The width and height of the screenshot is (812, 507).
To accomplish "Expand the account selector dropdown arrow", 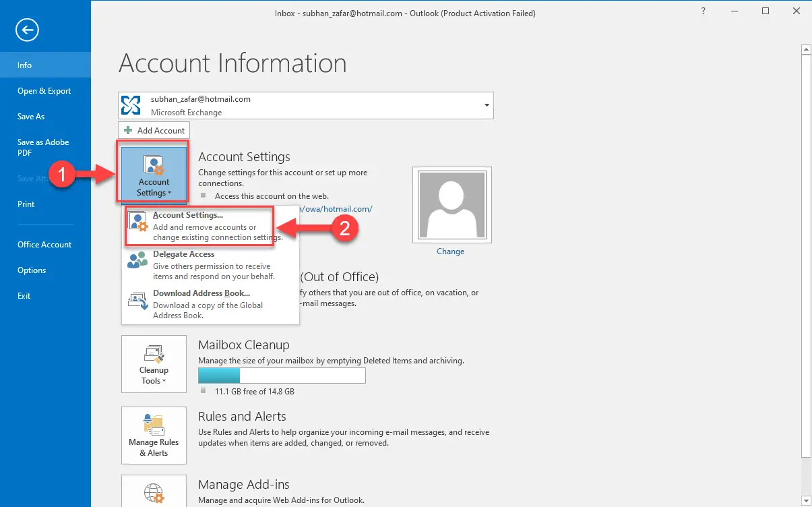I will click(x=487, y=106).
